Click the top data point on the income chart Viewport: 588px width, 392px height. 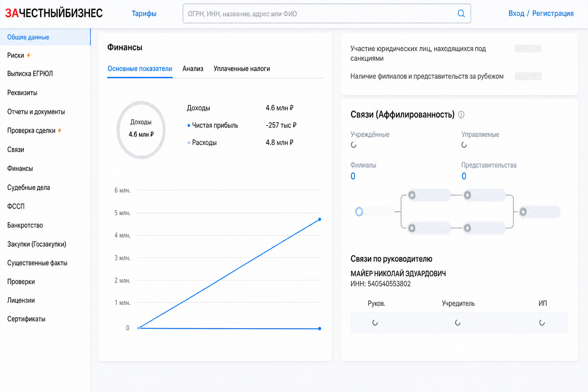(320, 219)
